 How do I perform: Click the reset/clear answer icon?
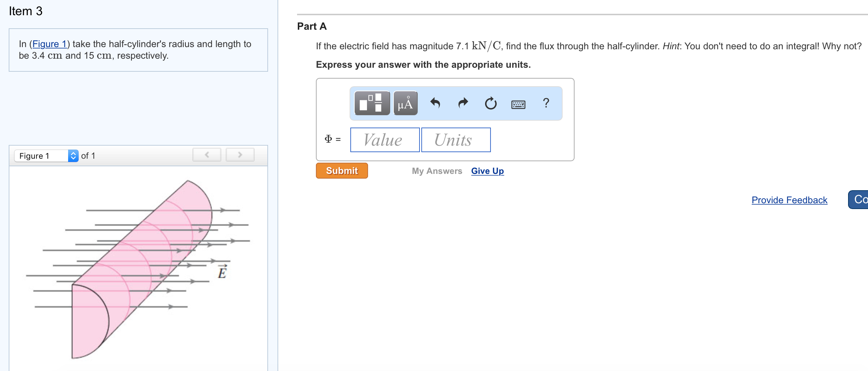coord(490,104)
